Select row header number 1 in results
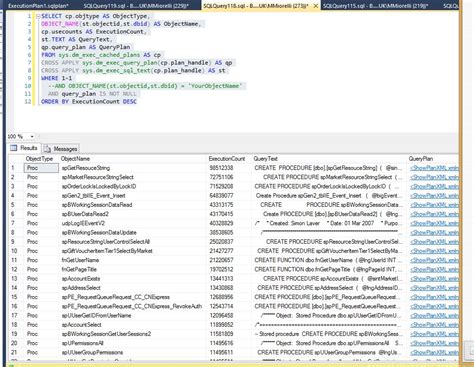Image resolution: width=474 pixels, height=367 pixels. point(16,168)
